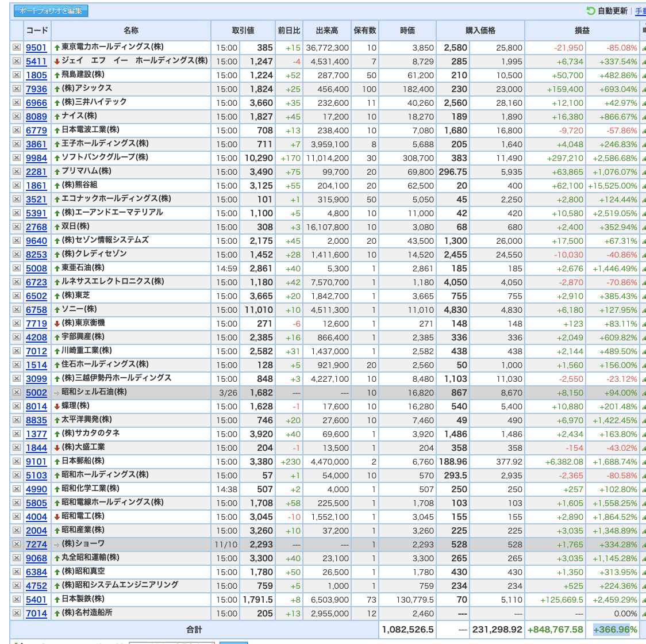Click X icon beside 4004 昭和電工

tap(17, 516)
